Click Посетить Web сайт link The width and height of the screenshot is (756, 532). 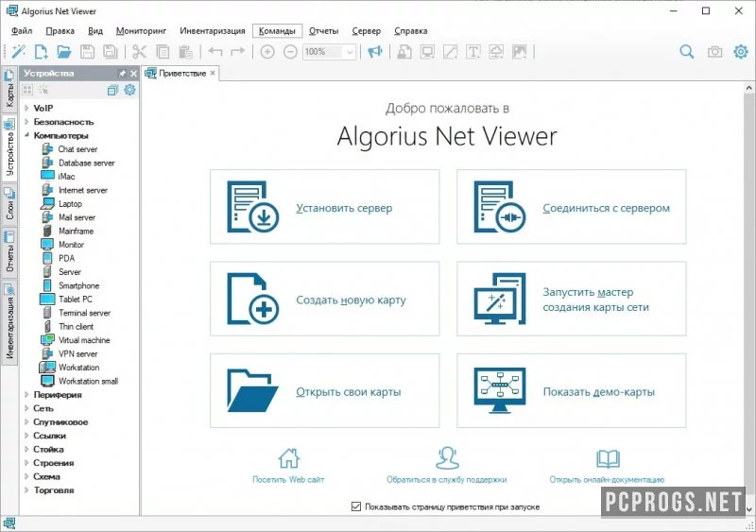tap(288, 479)
